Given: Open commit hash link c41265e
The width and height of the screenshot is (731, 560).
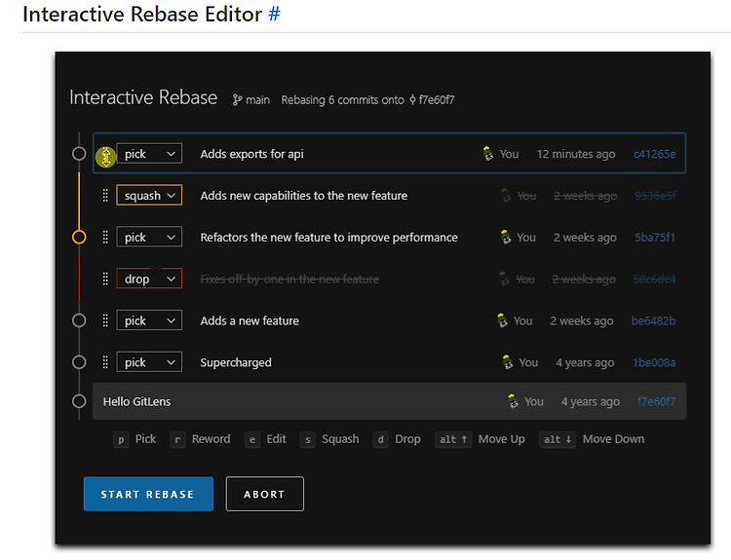Looking at the screenshot, I should (655, 154).
